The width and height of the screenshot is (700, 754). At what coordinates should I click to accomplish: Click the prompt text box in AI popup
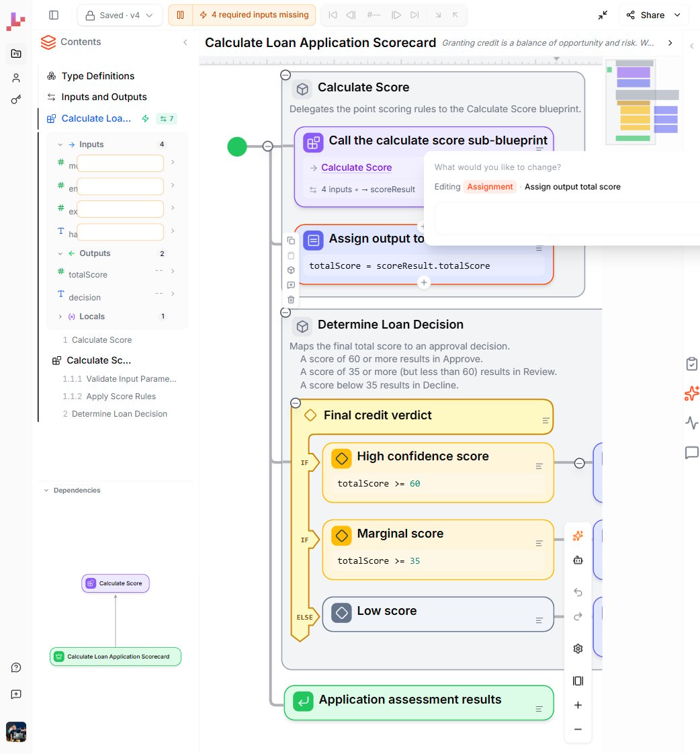coord(567,218)
